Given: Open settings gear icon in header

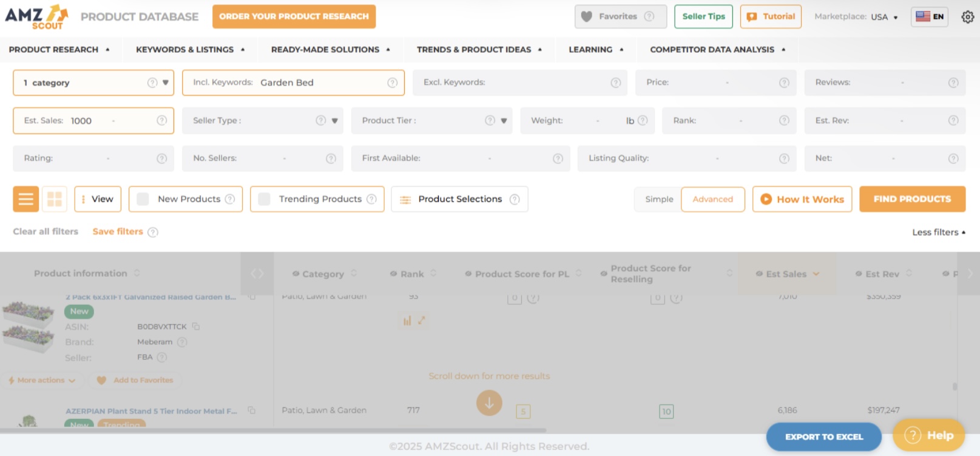Looking at the screenshot, I should 968,17.
